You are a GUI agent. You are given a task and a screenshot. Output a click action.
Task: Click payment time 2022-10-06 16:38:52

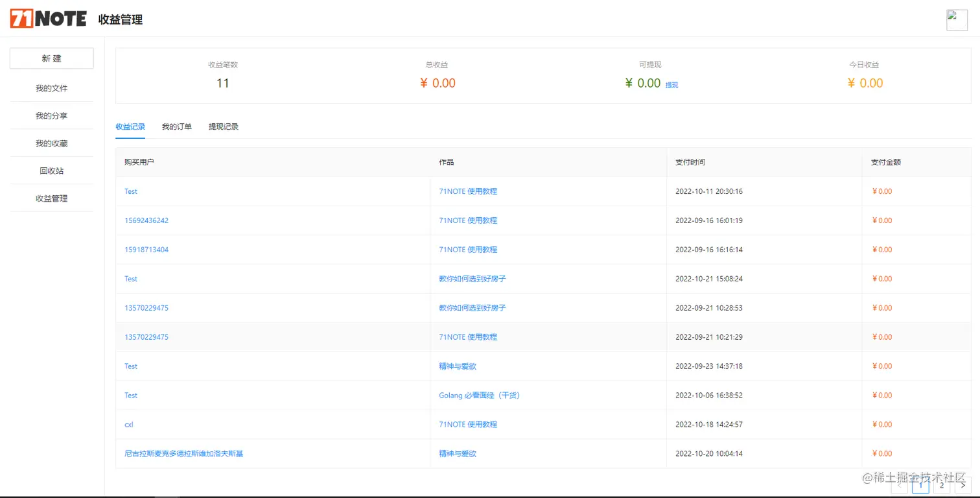(709, 396)
